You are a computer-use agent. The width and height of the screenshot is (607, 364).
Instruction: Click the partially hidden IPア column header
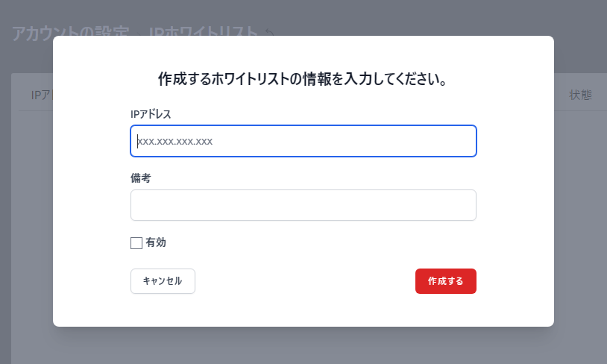42,95
